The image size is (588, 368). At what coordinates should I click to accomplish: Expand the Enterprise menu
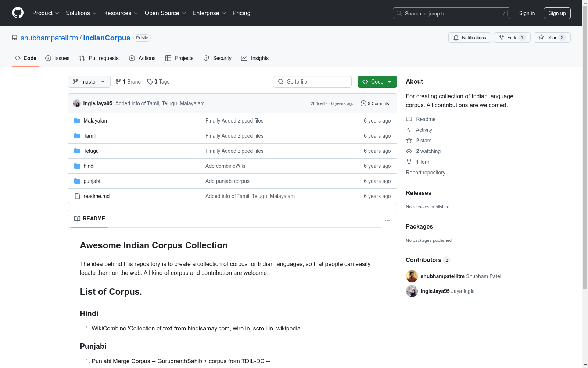click(209, 13)
